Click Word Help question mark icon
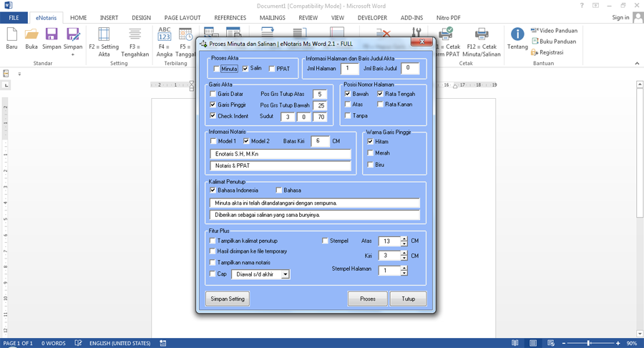Screen dimensions: 644x348 pos(582,6)
